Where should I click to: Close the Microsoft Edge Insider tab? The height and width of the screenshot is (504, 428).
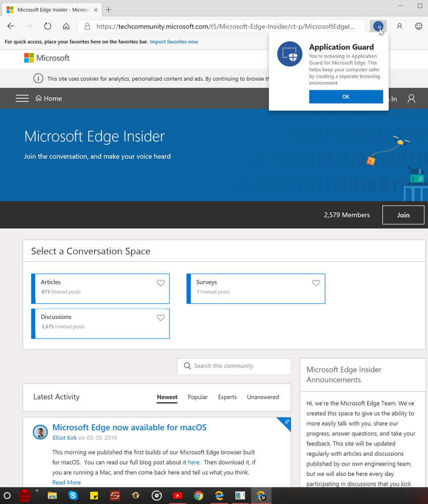pos(96,10)
